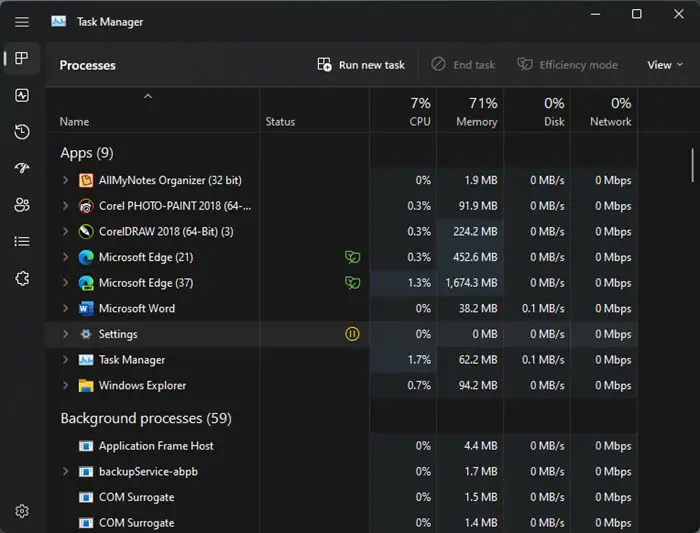Viewport: 700px width, 533px height.
Task: Expand the Task Manager process group
Action: tap(65, 359)
